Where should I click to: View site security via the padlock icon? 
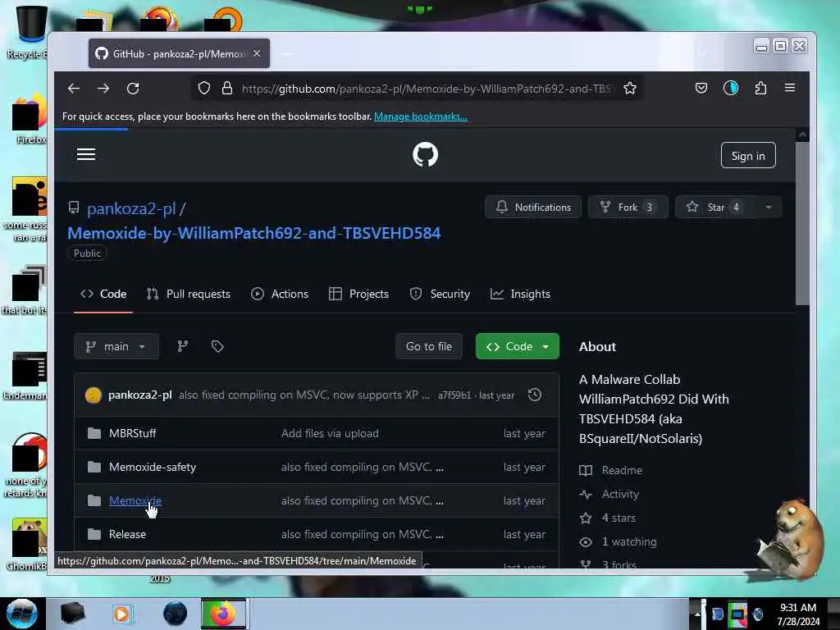(227, 89)
